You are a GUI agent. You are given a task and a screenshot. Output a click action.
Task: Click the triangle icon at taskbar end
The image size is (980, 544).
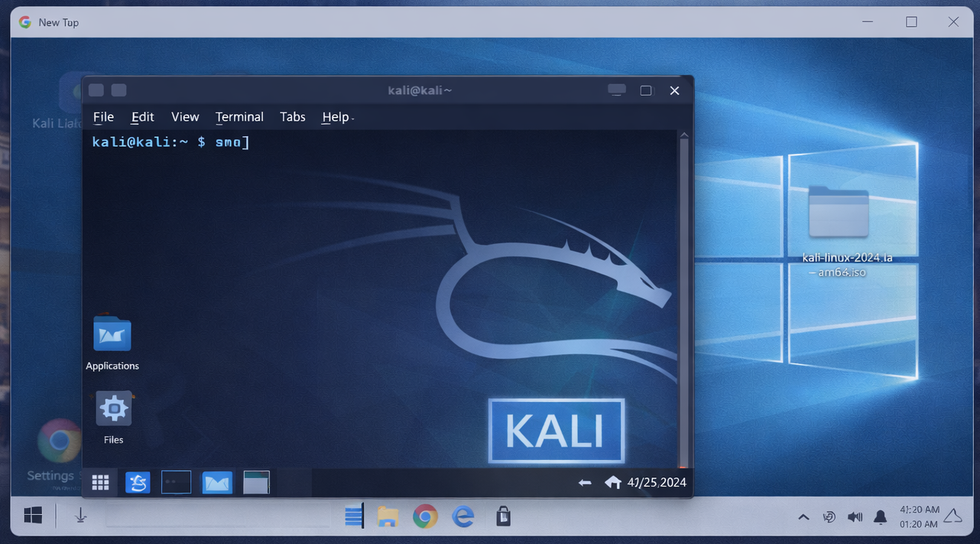[x=954, y=516]
